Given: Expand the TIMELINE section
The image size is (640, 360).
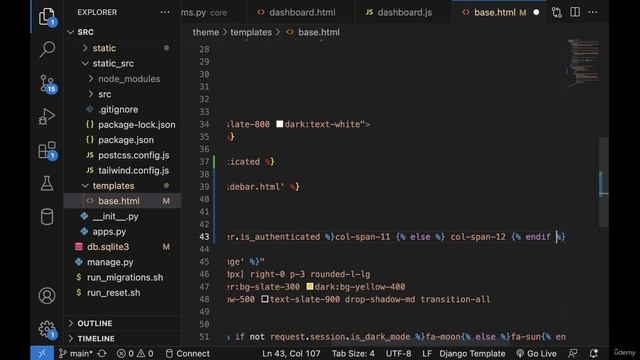Looking at the screenshot, I should pyautogui.click(x=122, y=338).
